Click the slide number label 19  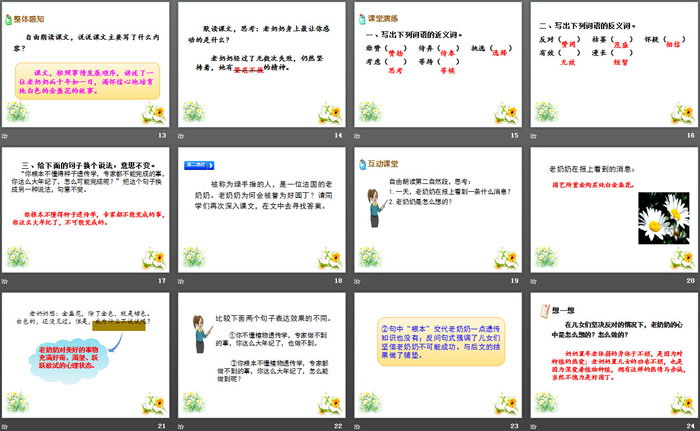point(514,280)
